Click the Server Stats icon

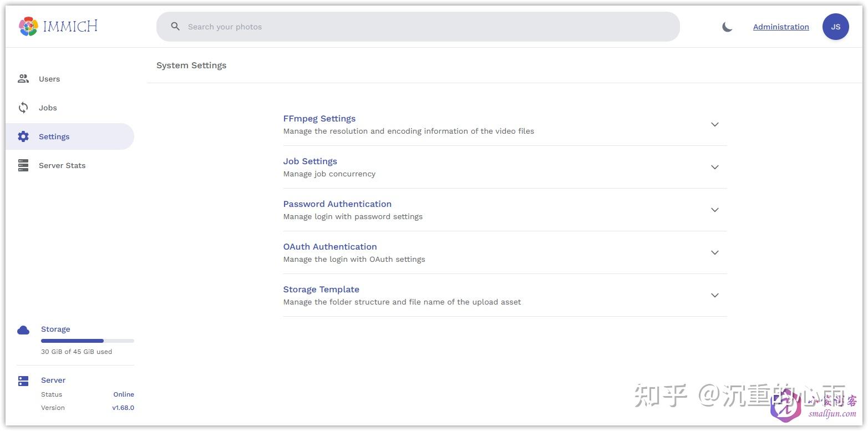tap(23, 165)
